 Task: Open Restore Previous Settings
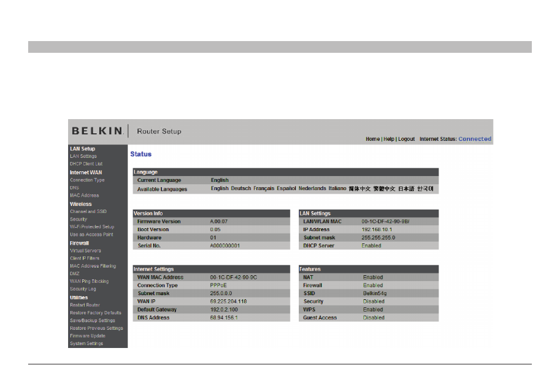point(96,328)
